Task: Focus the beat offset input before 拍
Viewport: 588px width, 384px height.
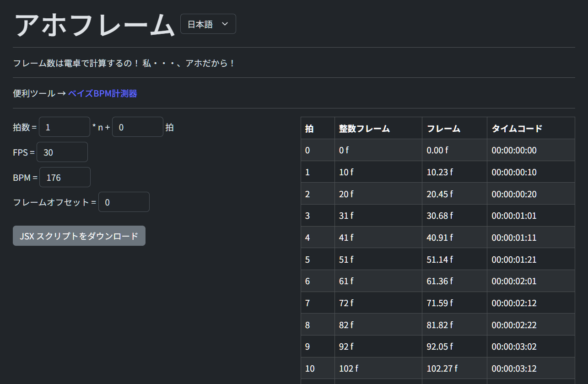Action: (x=137, y=127)
